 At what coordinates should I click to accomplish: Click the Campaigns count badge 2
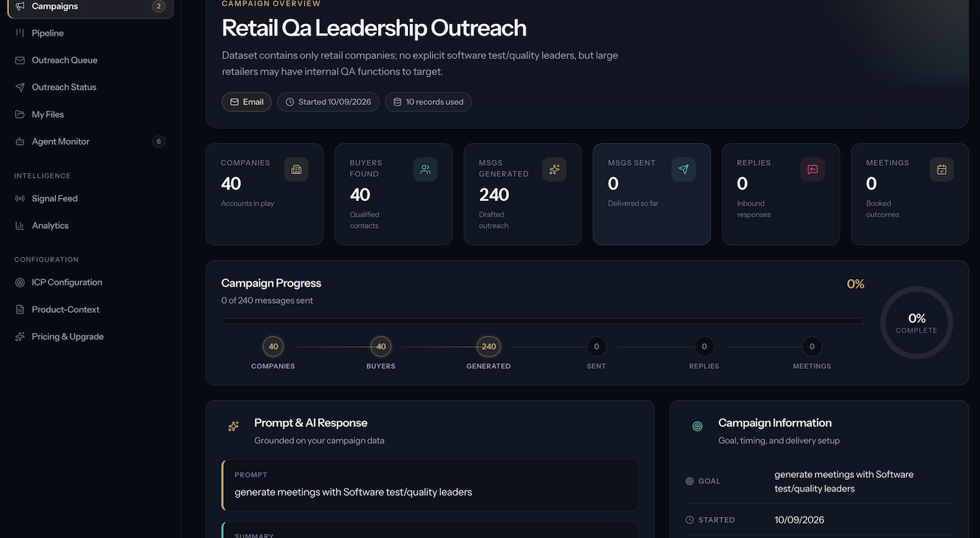point(159,7)
